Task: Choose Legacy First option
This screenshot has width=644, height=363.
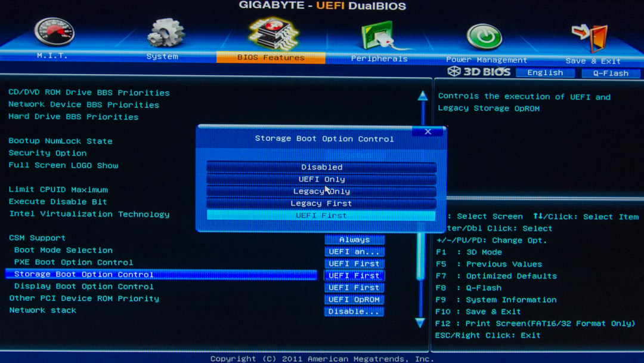Action: click(x=321, y=203)
